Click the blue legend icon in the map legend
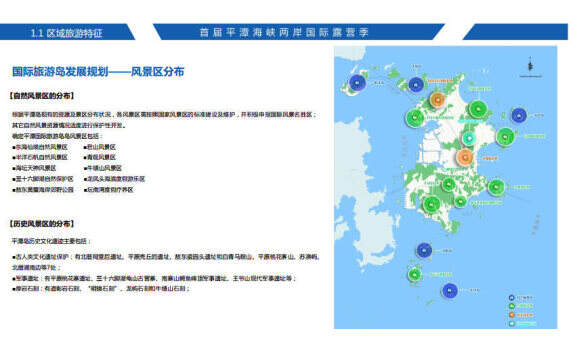This screenshot has width=570, height=360. [x=512, y=298]
